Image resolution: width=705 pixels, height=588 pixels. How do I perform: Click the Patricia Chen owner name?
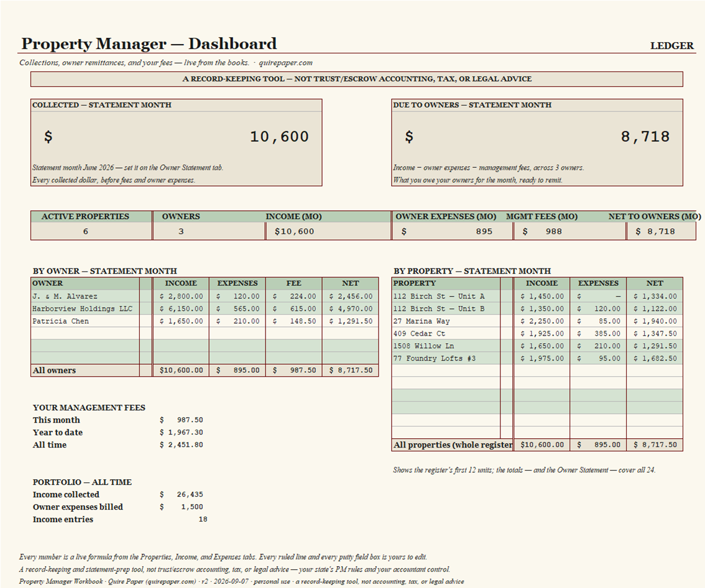pos(61,321)
